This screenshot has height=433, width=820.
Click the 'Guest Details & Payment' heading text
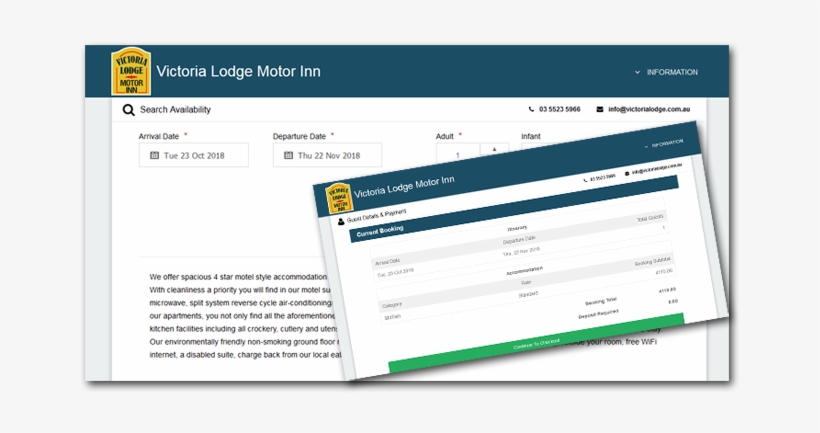pyautogui.click(x=376, y=216)
